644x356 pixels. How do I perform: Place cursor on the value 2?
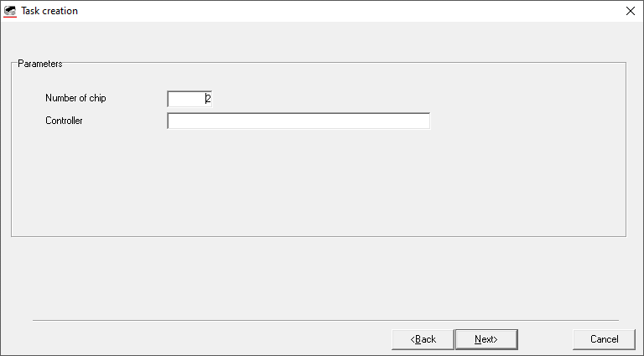208,99
